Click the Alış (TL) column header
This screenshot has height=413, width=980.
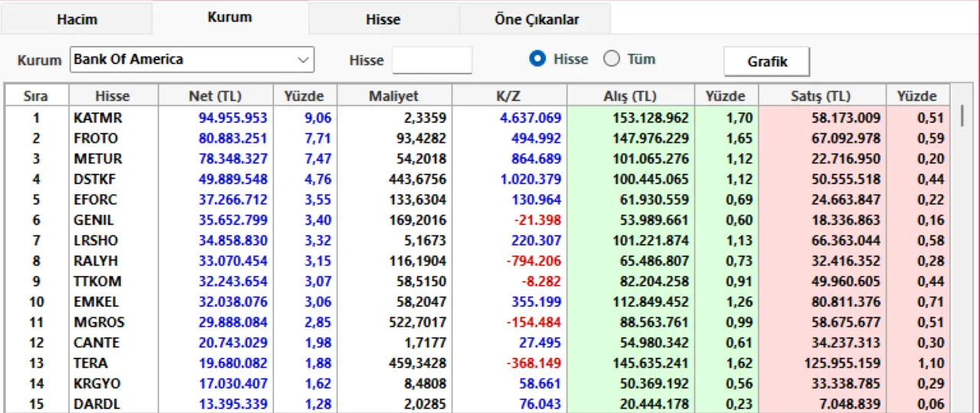pos(630,96)
